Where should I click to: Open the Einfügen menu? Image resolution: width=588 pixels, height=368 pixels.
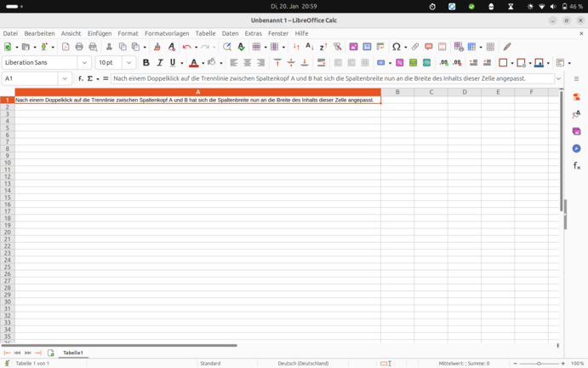[99, 33]
